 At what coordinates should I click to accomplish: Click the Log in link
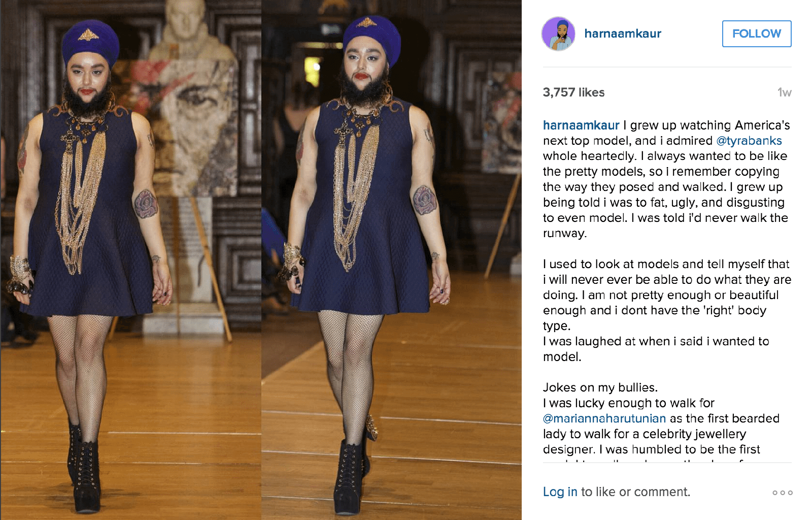[560, 492]
